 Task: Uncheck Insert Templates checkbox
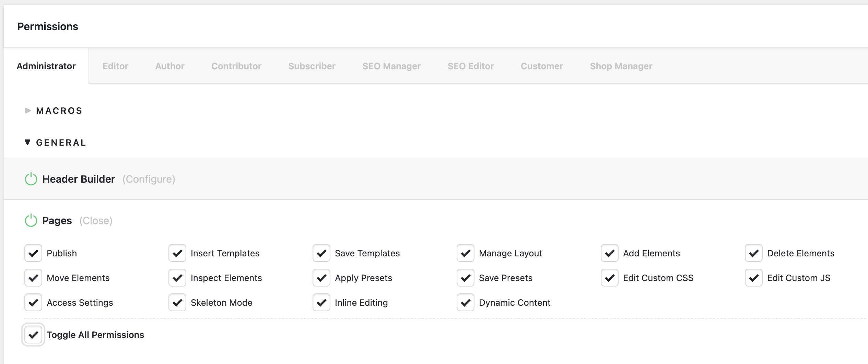click(x=177, y=253)
